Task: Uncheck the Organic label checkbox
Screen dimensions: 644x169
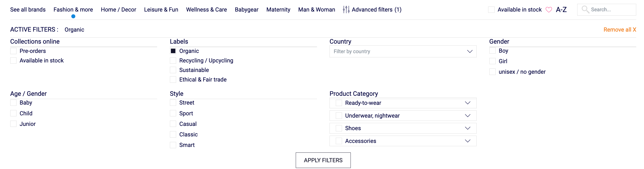Action: [x=173, y=51]
